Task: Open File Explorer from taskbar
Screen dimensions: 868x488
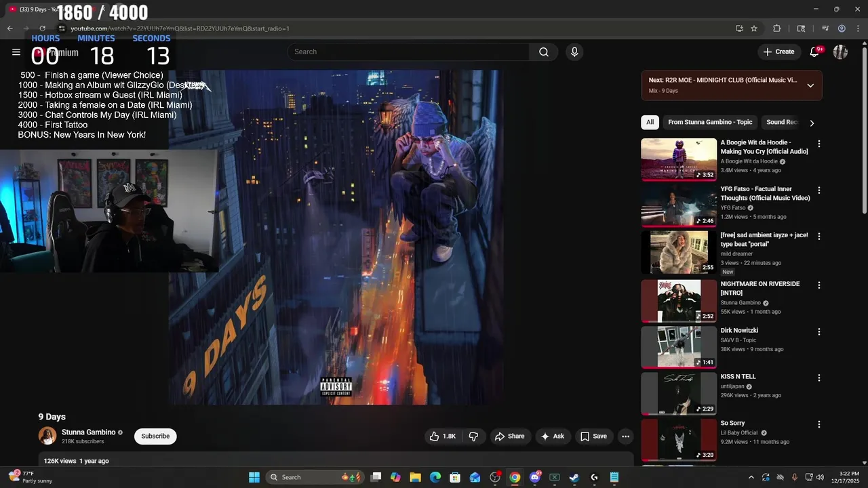Action: click(x=416, y=477)
